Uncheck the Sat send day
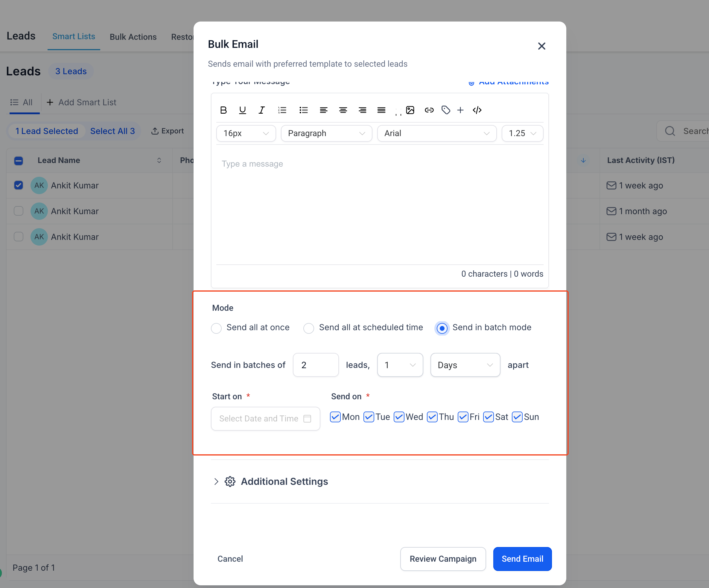Screen dimensions: 709x588 (x=488, y=417)
